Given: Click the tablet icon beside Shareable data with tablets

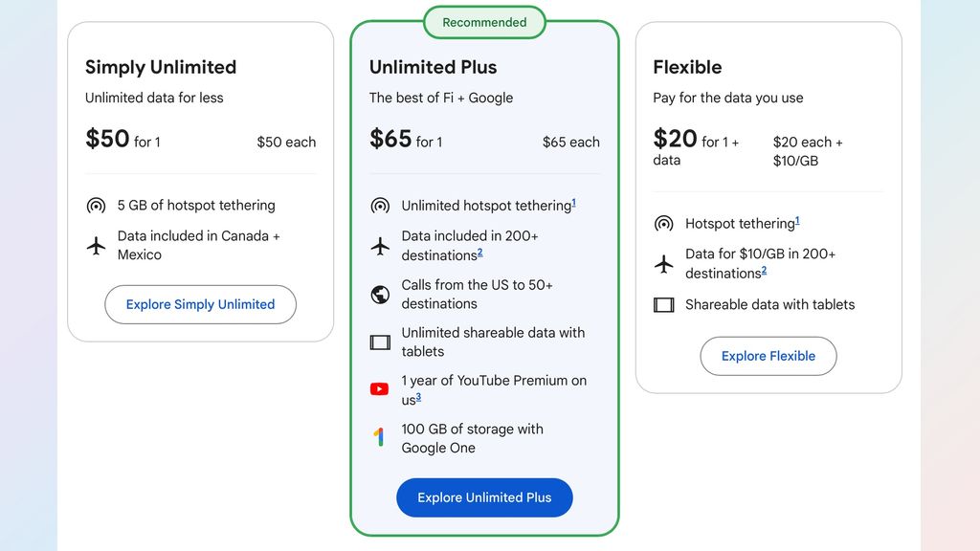Looking at the screenshot, I should (x=663, y=305).
